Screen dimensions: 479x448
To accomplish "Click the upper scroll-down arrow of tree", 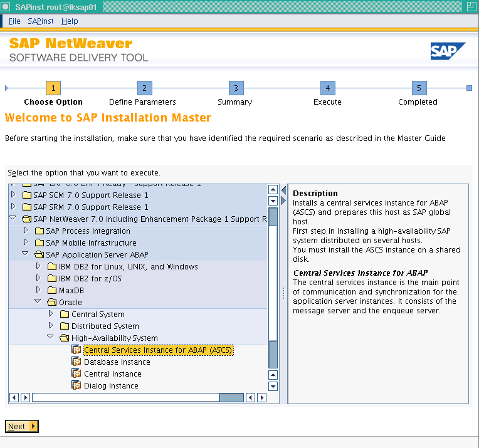I will [273, 201].
